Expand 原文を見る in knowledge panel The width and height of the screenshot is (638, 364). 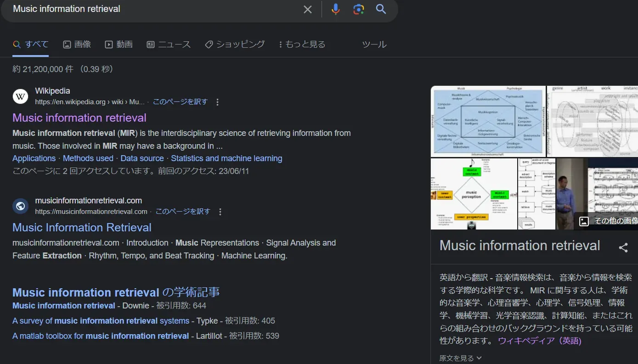[460, 358]
